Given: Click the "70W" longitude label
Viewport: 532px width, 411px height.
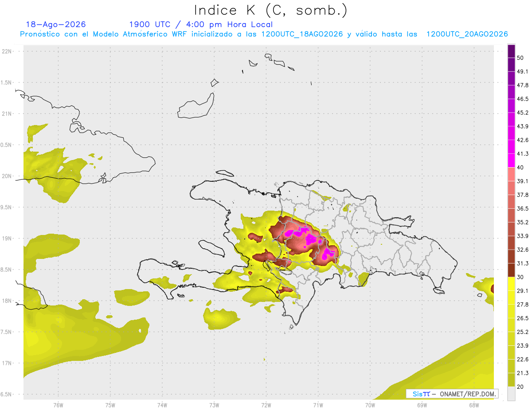Looking at the screenshot, I should tap(370, 406).
